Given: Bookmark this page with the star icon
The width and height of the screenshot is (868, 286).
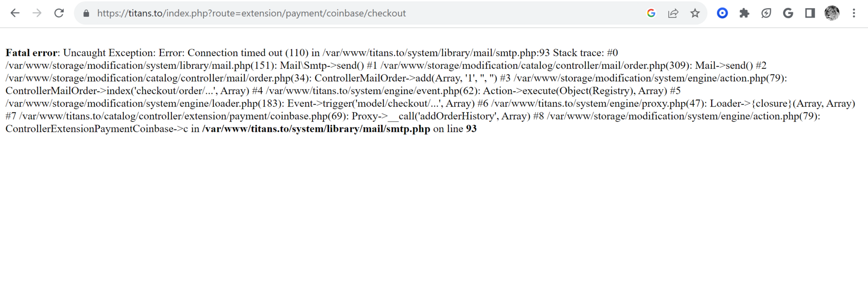Looking at the screenshot, I should [x=695, y=13].
